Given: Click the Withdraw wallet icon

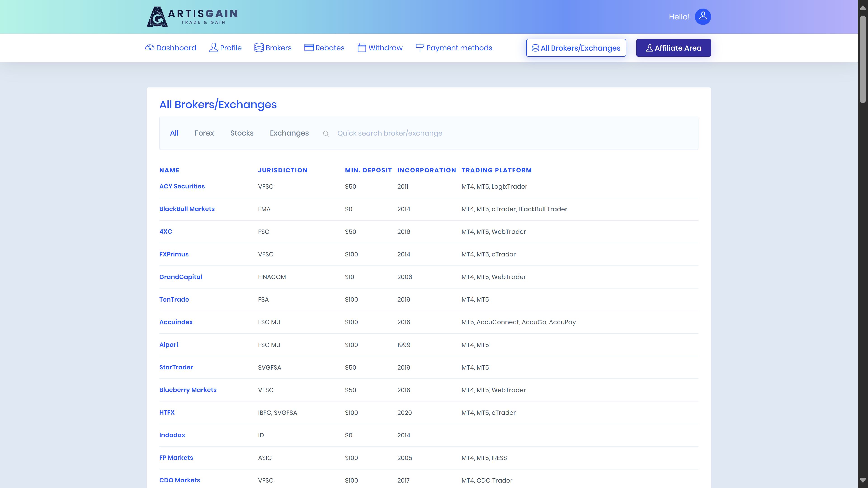Looking at the screenshot, I should point(362,47).
